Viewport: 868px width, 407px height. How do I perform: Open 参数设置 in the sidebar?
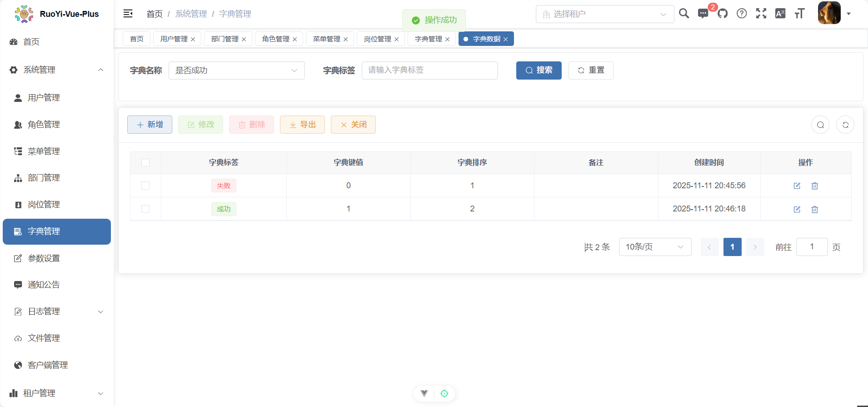pyautogui.click(x=44, y=258)
